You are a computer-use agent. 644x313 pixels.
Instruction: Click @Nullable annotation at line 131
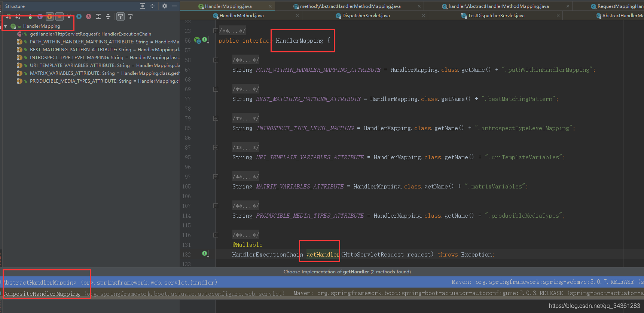[x=247, y=245]
